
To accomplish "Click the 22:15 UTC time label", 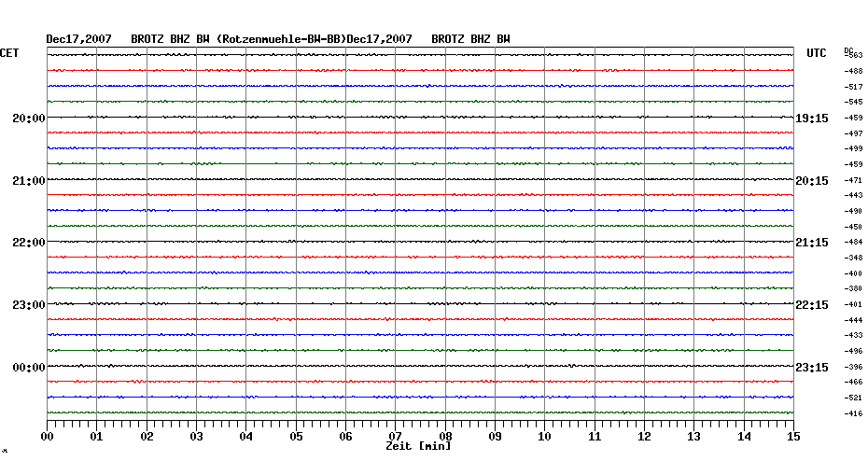I will click(811, 305).
